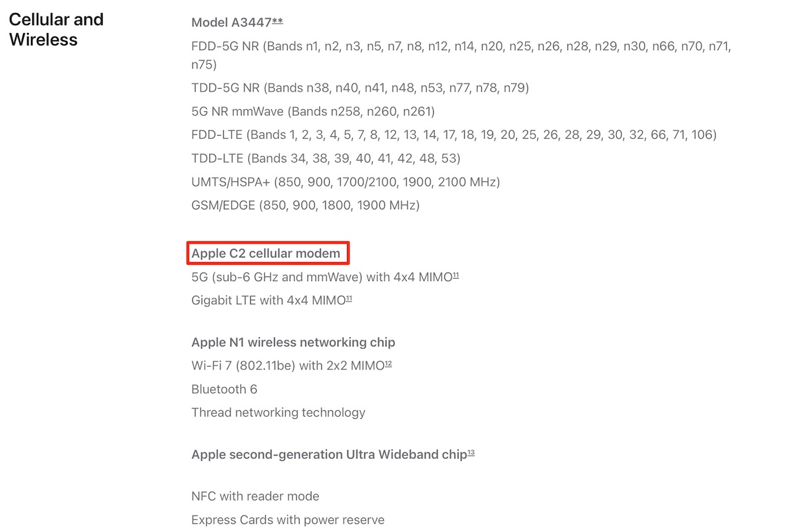Click the UMTS/HSPA+ frequencies line
The image size is (790, 532).
pos(346,182)
